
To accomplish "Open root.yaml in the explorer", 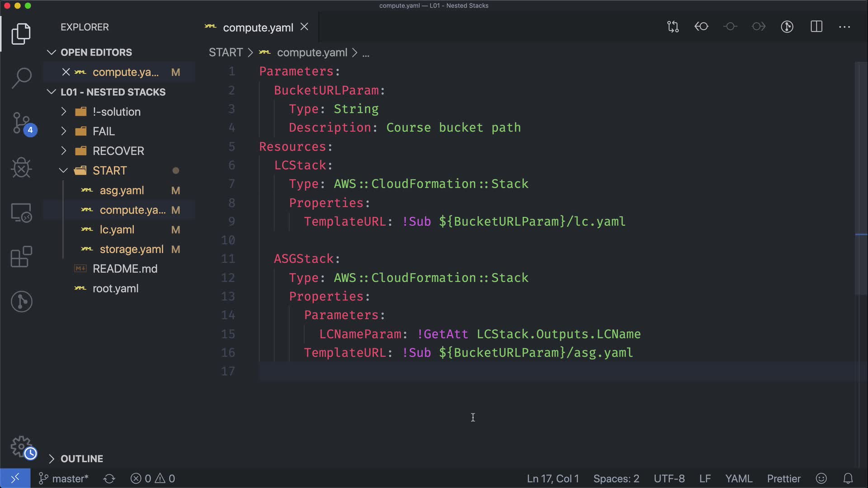I will [x=115, y=288].
